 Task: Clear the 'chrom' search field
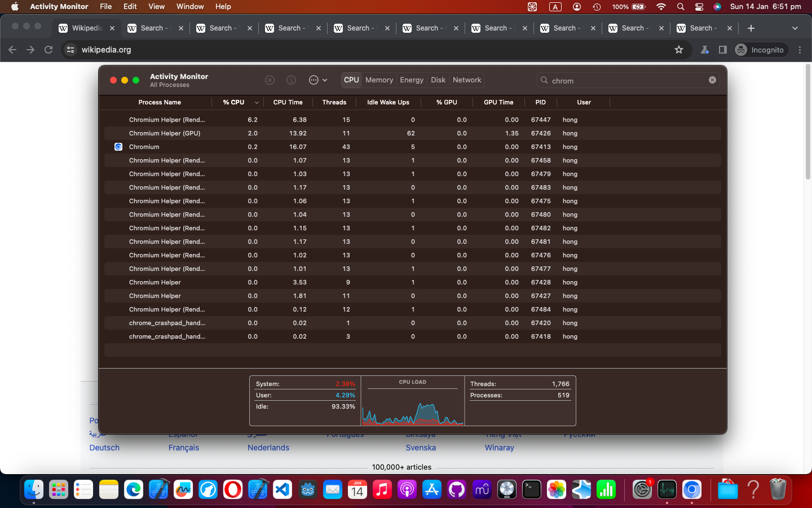coord(712,80)
